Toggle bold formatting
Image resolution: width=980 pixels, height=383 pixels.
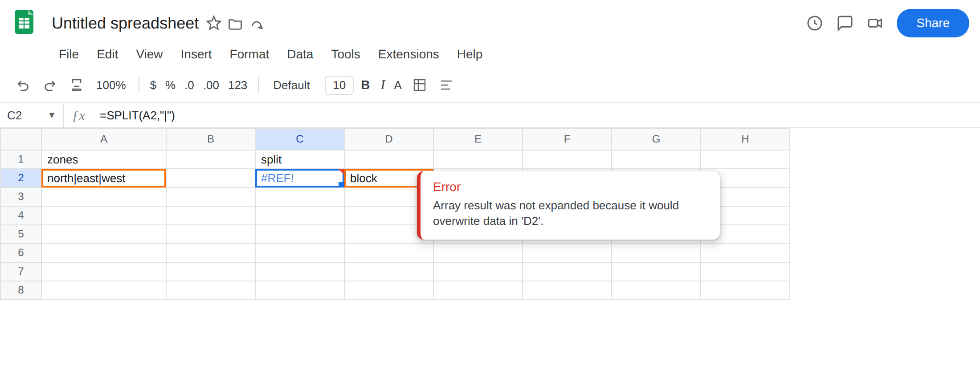365,85
